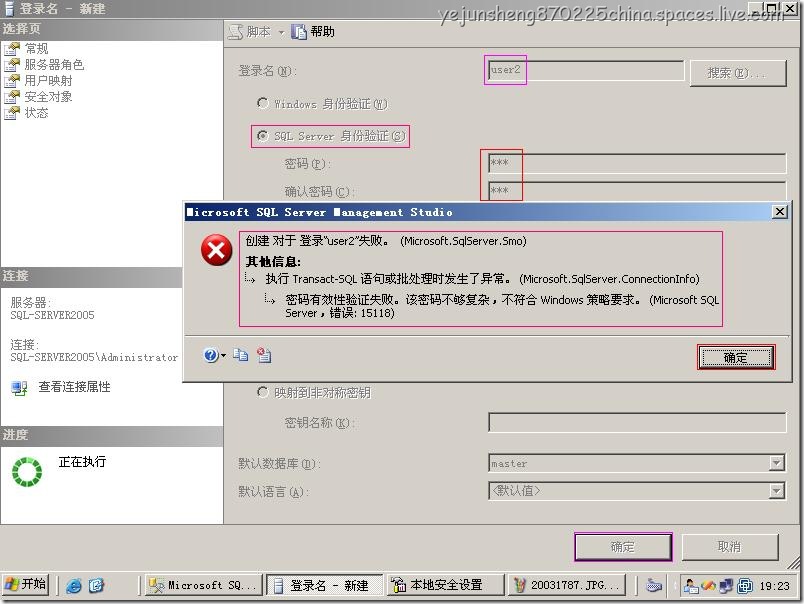Click the keyboard language bar icon
Viewport: 804px width, 604px height.
654,585
